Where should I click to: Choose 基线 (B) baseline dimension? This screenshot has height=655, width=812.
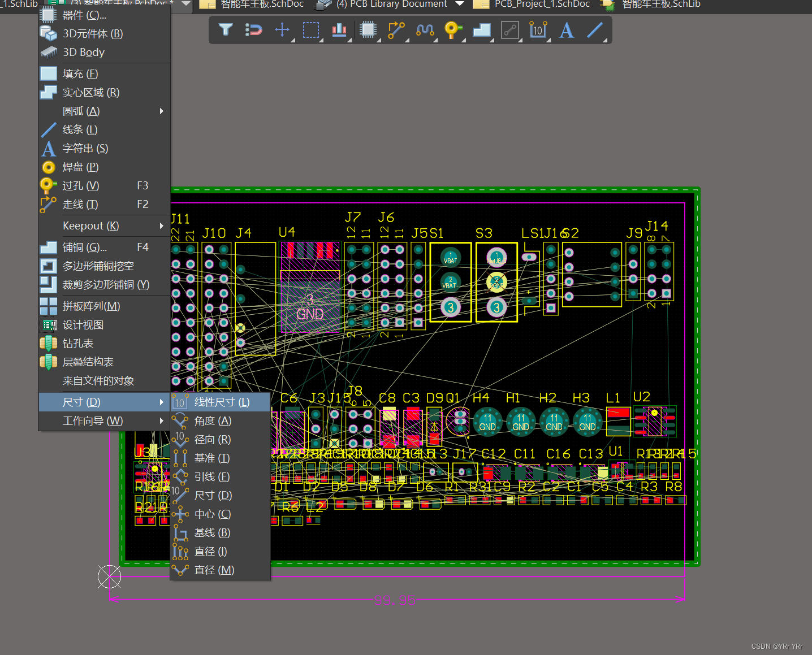tap(221, 532)
